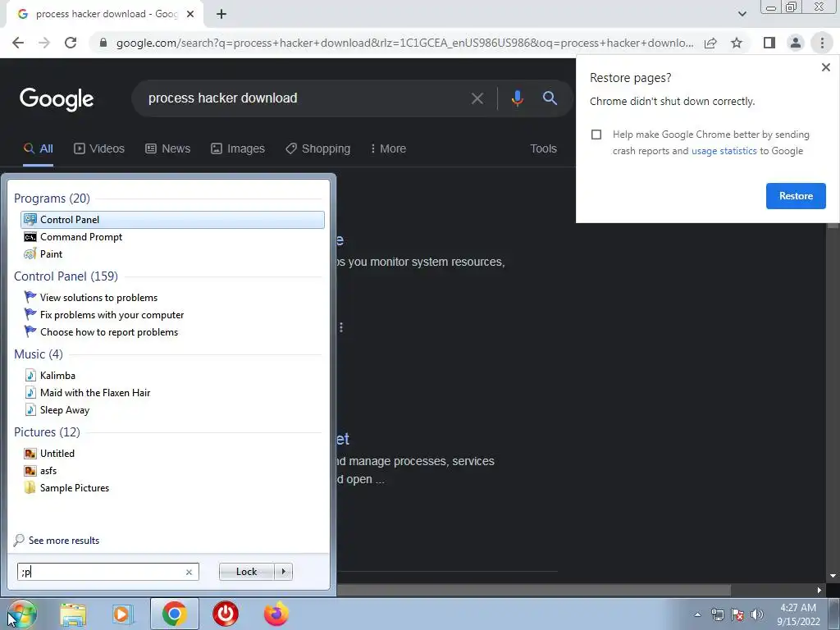This screenshot has width=840, height=630.
Task: Click the Pictures (12) group header
Action: 47,432
